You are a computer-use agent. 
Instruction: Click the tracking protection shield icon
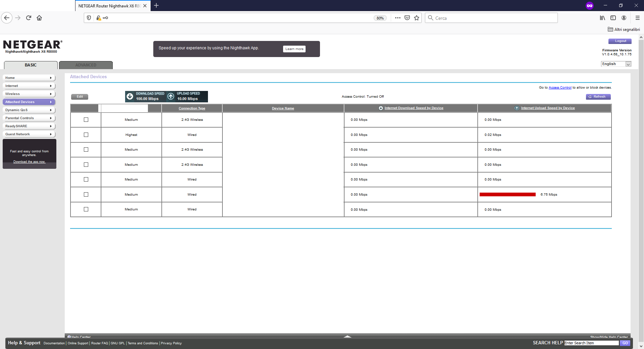tap(89, 18)
